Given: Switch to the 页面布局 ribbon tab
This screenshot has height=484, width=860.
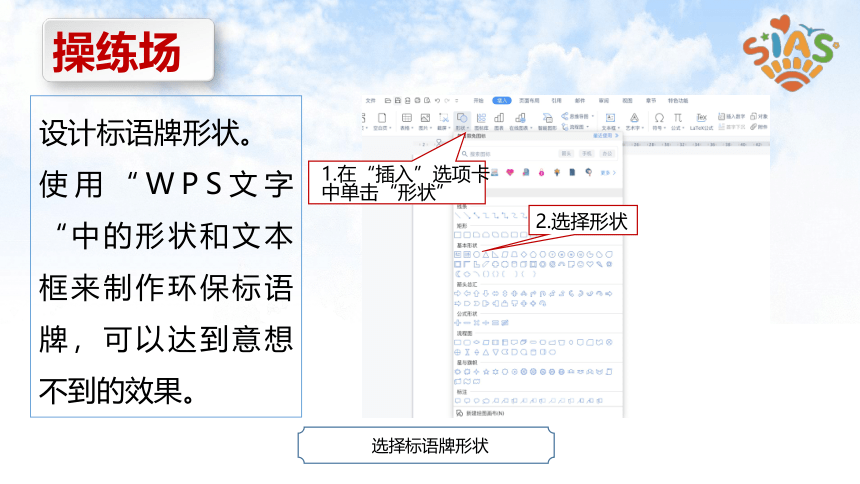Looking at the screenshot, I should pos(529,100).
